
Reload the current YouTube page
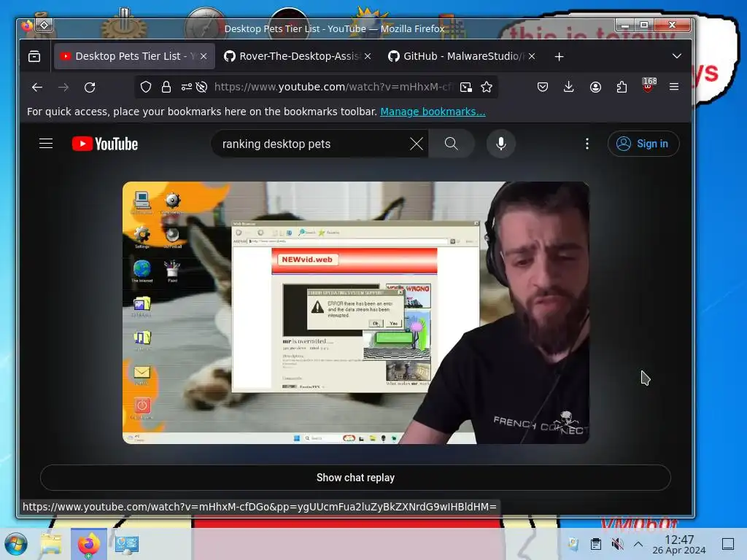tap(90, 87)
